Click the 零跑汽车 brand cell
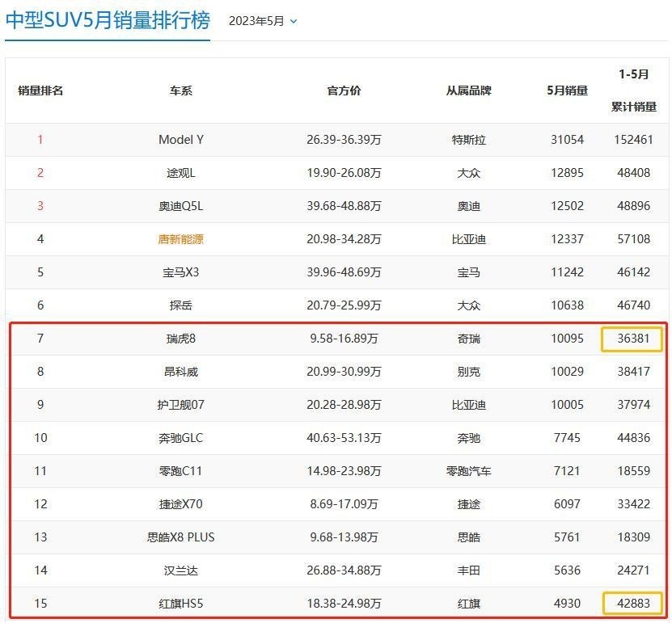This screenshot has height=623, width=672. 468,471
